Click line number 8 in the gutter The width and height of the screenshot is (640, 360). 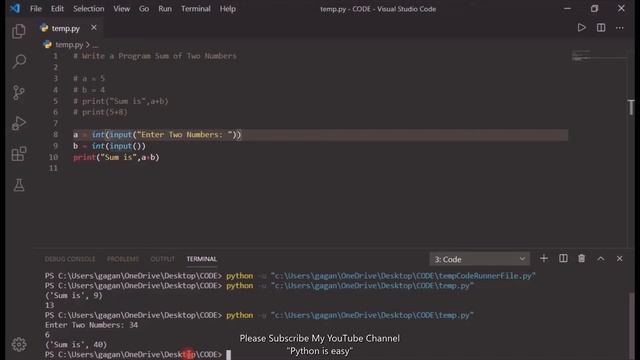[x=55, y=135]
